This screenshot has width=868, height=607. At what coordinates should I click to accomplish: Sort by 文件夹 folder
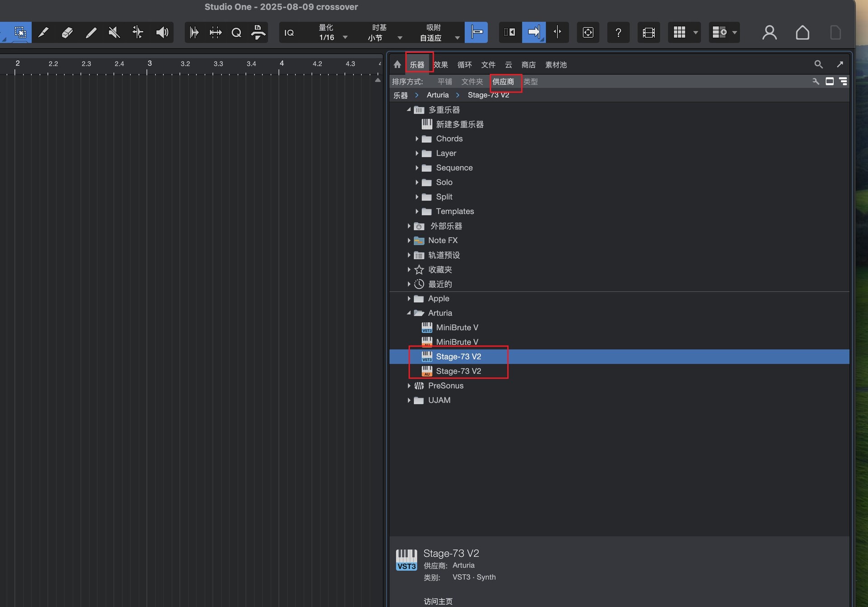click(472, 81)
